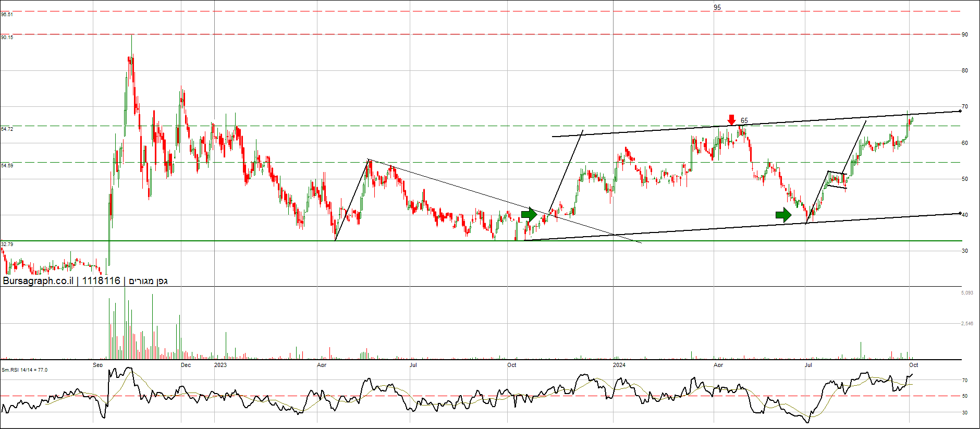Click the 54.59 price level label on the left

pos(7,165)
